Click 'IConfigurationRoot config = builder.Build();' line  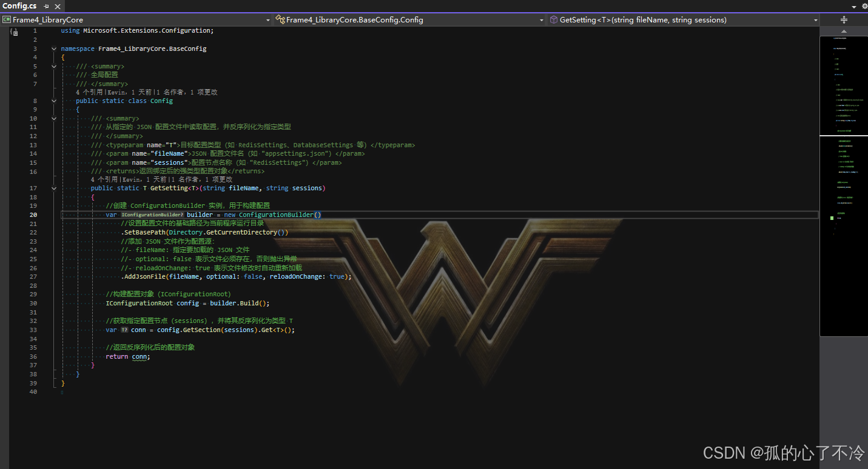187,304
